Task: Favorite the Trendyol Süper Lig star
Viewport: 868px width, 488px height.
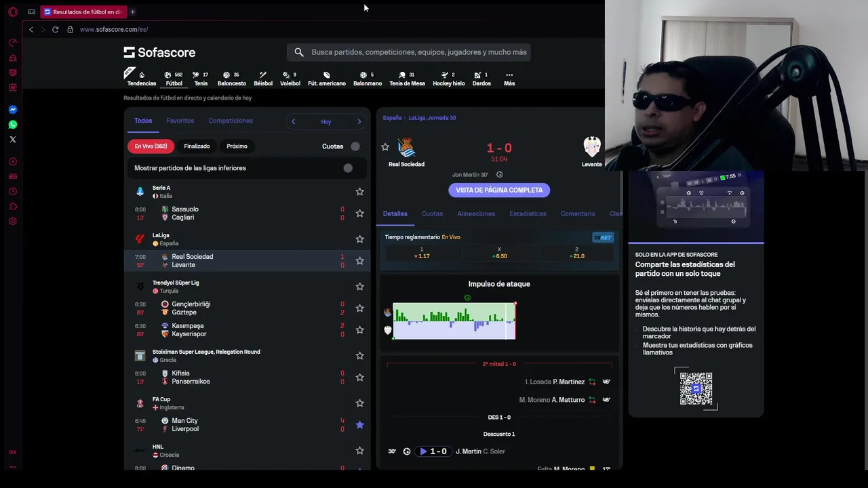Action: pos(360,287)
